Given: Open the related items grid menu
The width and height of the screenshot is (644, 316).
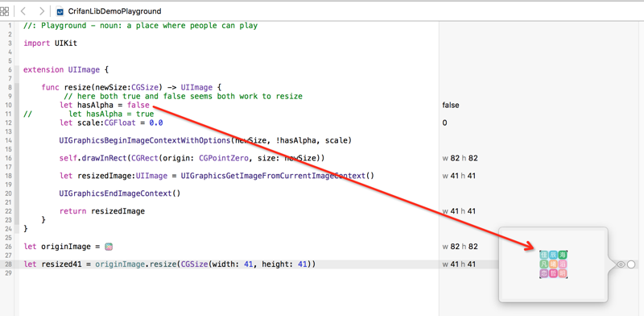Looking at the screenshot, I should [4, 11].
